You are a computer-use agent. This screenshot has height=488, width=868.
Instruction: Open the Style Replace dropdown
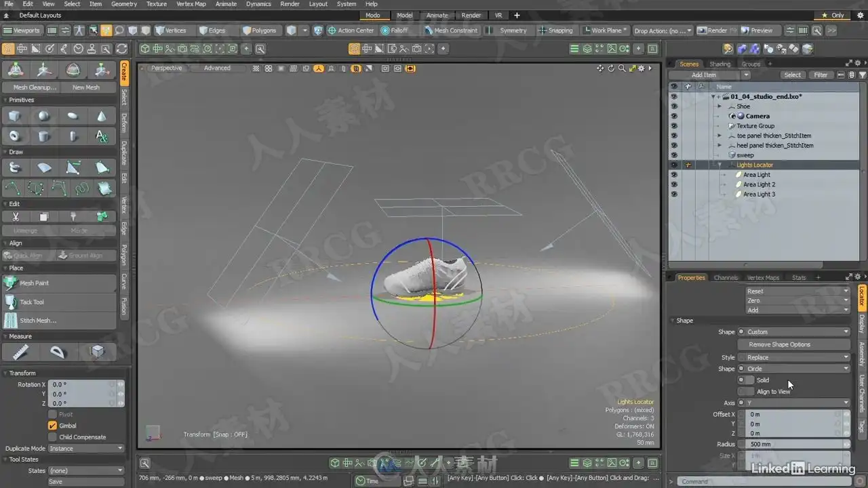797,357
